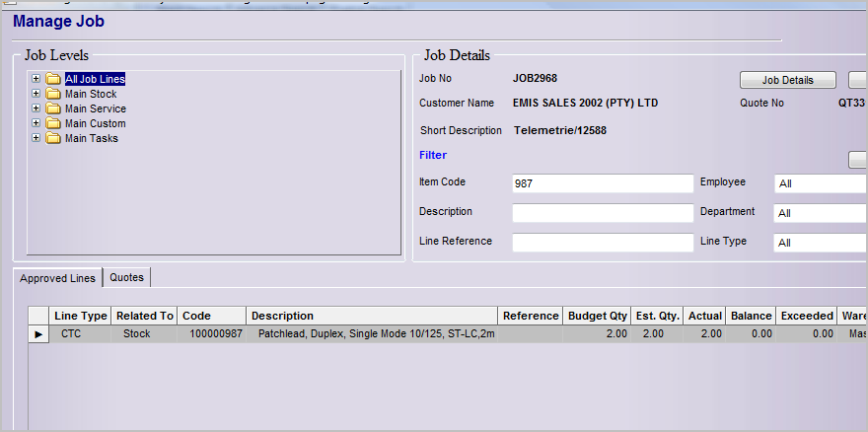Image resolution: width=868 pixels, height=432 pixels.
Task: Click the Description filter text box
Action: 603,213
